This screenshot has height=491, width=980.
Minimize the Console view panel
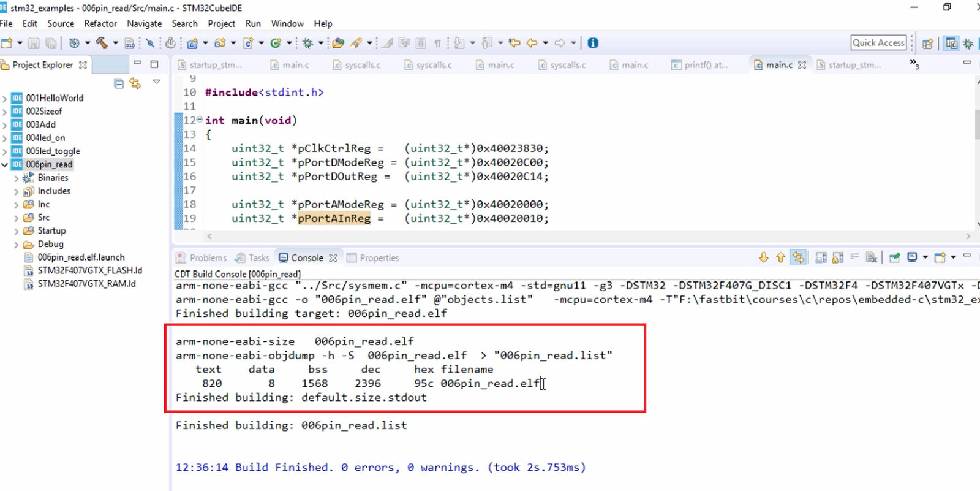click(967, 255)
